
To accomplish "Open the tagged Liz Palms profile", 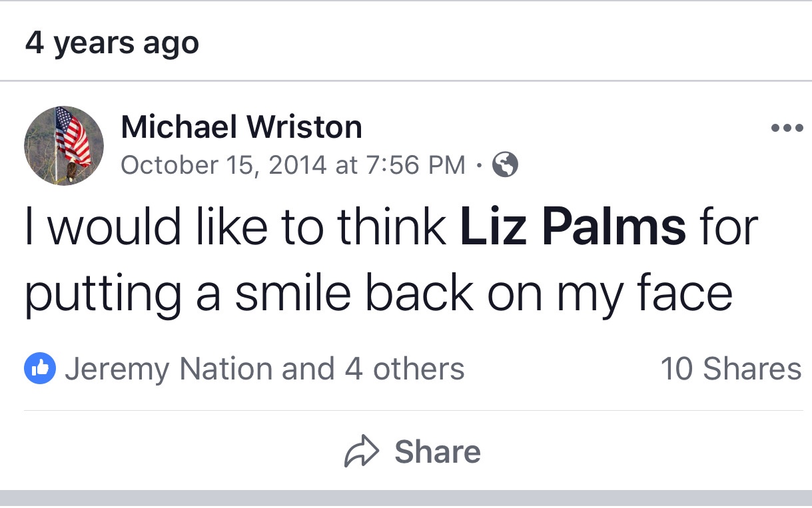I will coord(573,227).
